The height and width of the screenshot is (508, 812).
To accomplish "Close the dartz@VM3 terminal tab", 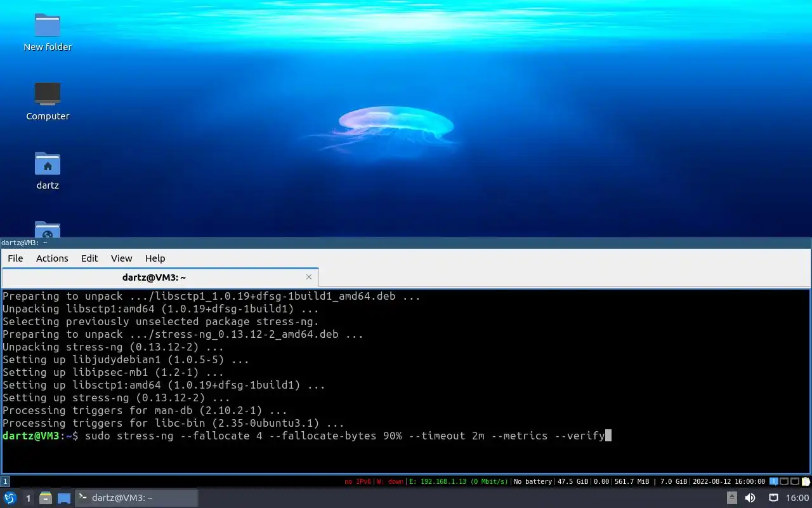I will click(309, 277).
